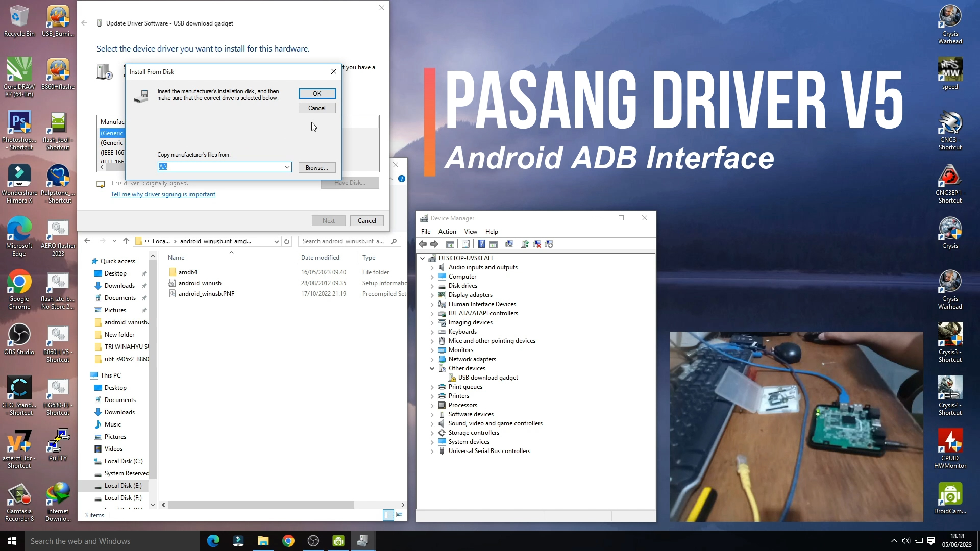The image size is (980, 551).
Task: Switch Explorer to details view via status bar toggle
Action: pyautogui.click(x=389, y=515)
